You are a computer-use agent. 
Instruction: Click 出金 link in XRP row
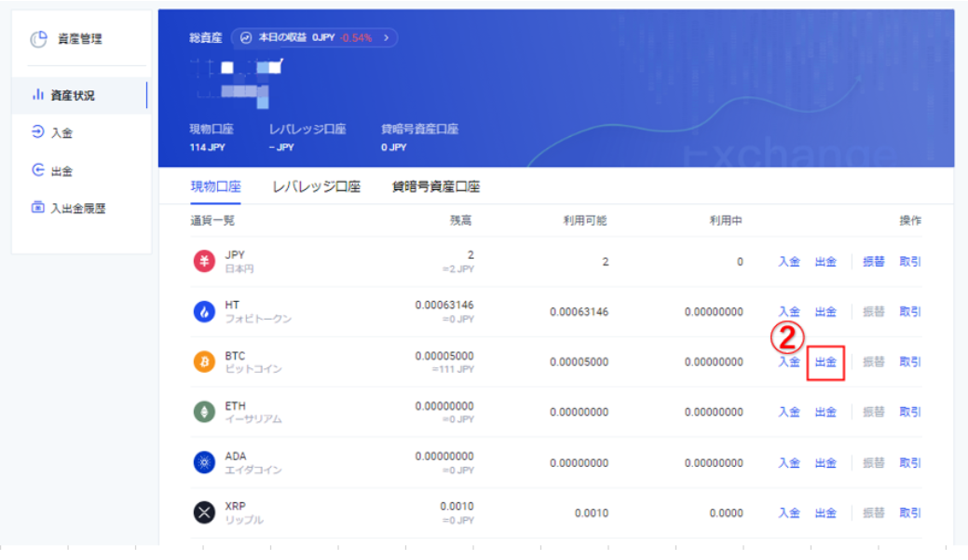pos(825,512)
